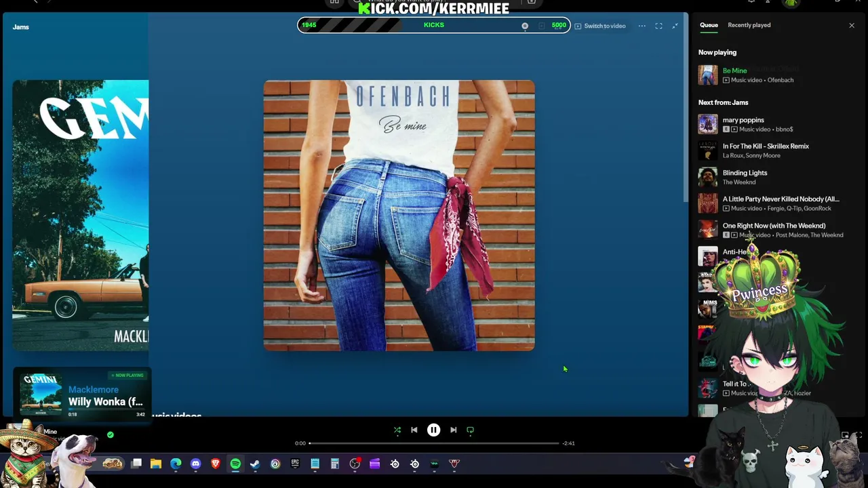
Task: Collapse the expanded now-playing view
Action: point(675,26)
